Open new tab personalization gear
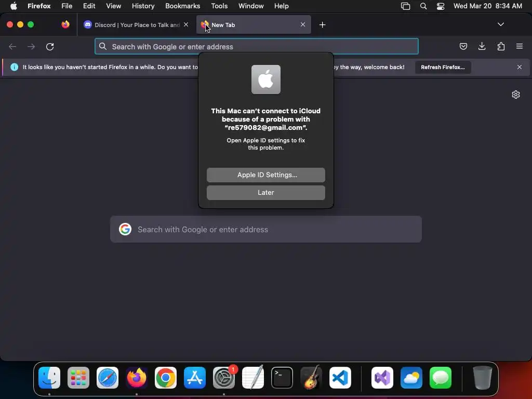532x399 pixels. (x=516, y=95)
